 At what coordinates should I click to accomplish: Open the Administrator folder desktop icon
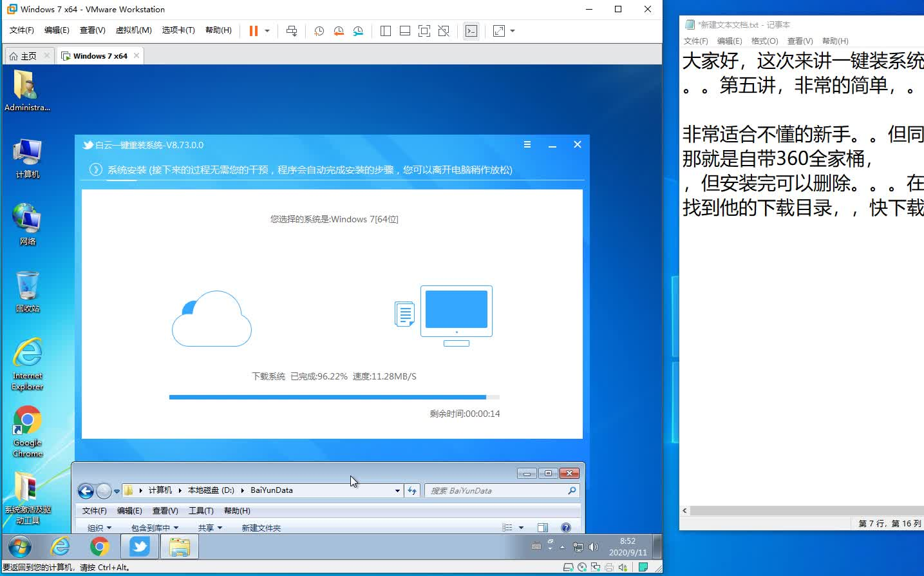click(x=27, y=90)
